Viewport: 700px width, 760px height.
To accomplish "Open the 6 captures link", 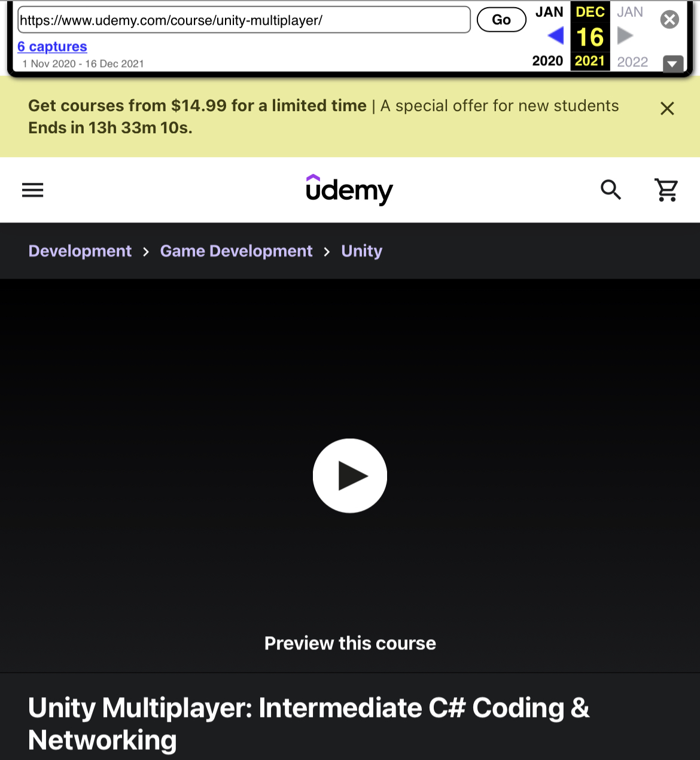I will (52, 47).
